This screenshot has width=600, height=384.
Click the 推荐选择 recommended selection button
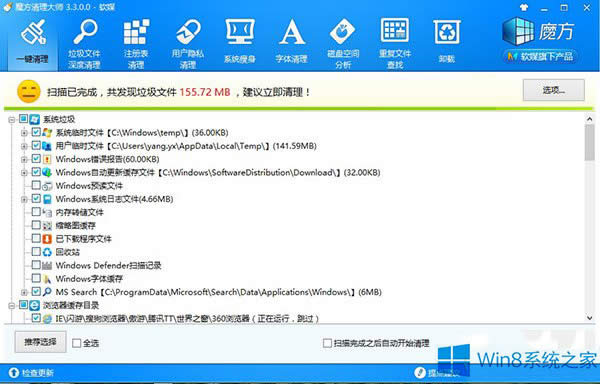click(x=40, y=342)
